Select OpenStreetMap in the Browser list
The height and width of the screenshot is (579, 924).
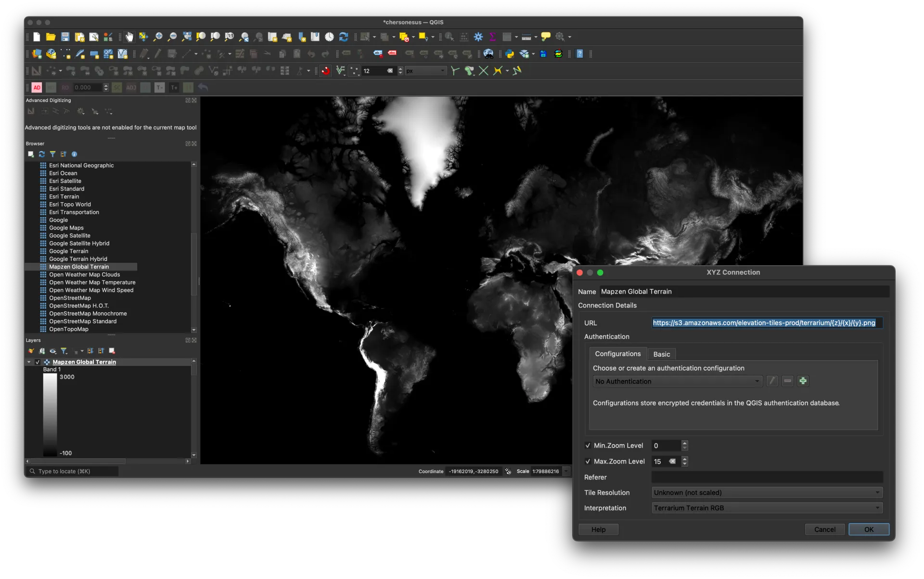click(70, 298)
